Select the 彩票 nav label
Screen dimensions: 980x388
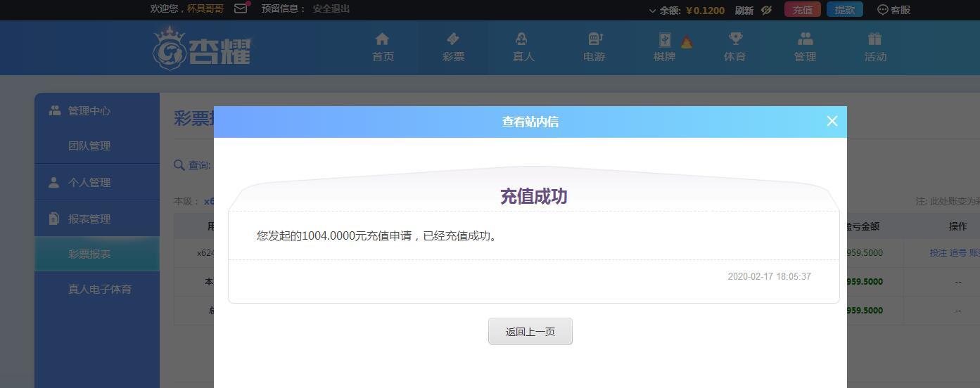[x=454, y=57]
